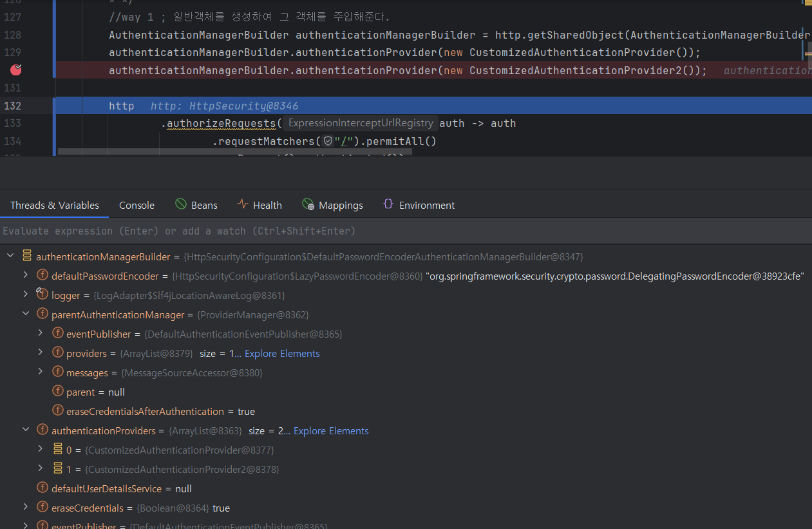
Task: Click the authenticationProviders field icon
Action: [x=42, y=430]
